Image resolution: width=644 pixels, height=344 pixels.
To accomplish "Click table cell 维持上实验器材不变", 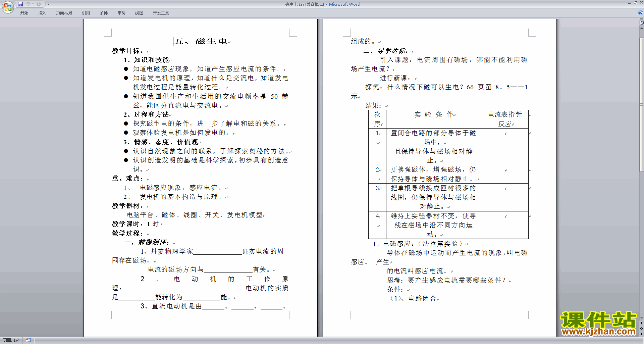I will pos(433,225).
